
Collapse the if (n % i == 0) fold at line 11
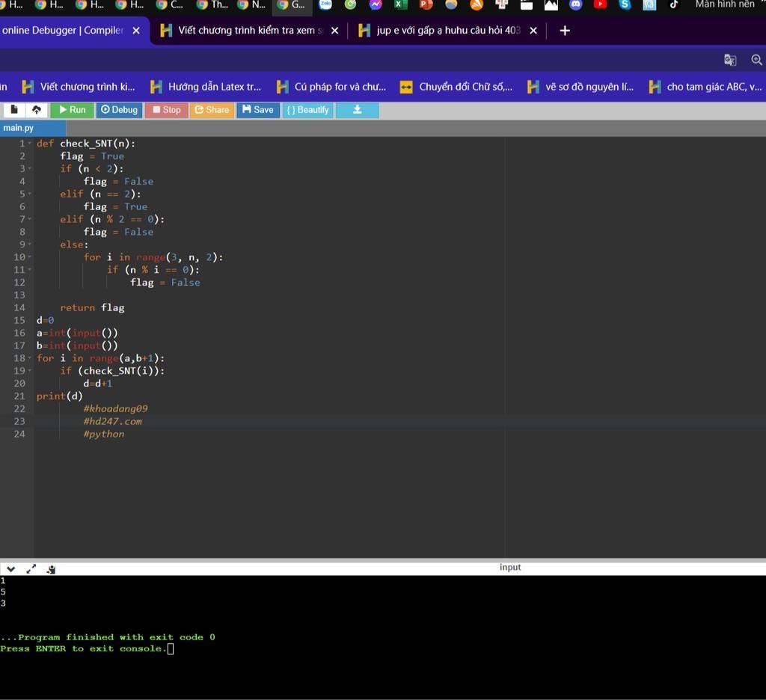[x=29, y=270]
